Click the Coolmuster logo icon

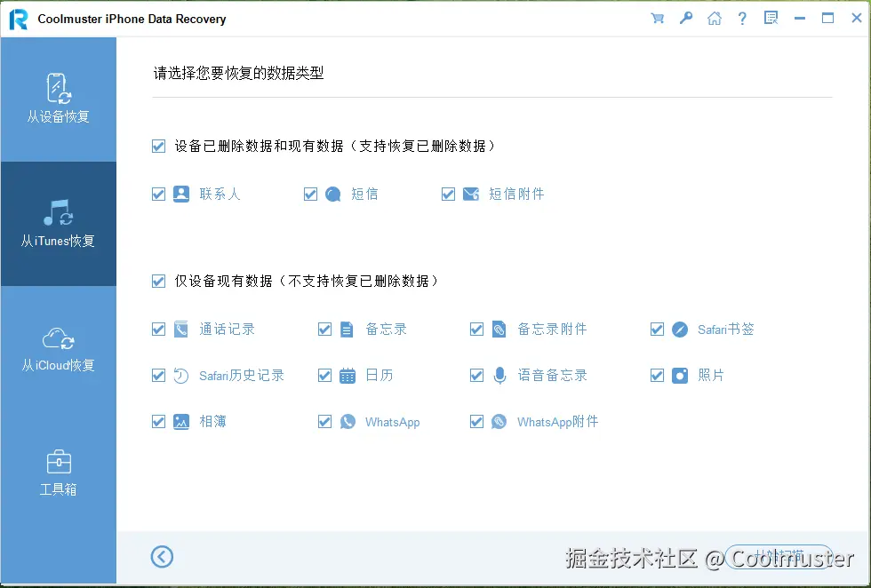(x=18, y=18)
